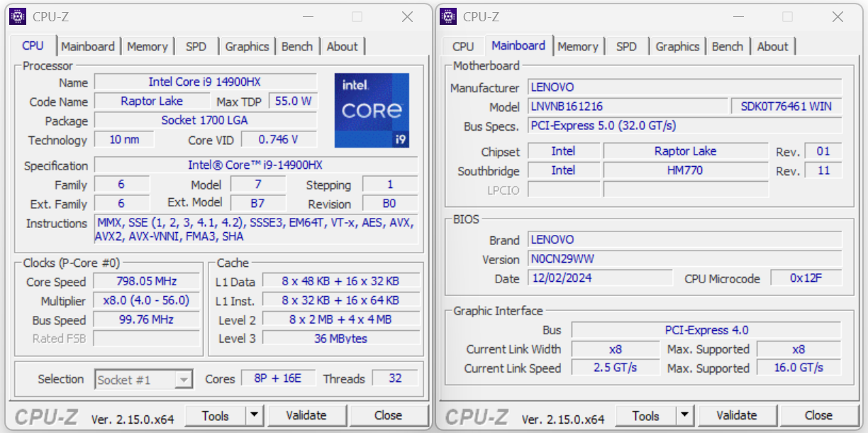Expand the Tools dropdown arrow in right window
This screenshot has height=433, width=868.
coord(685,415)
